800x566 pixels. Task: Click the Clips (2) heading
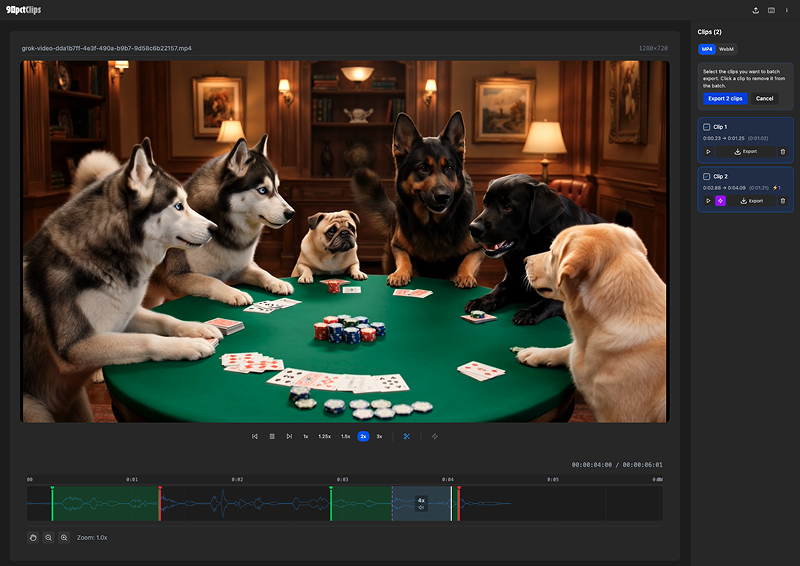[710, 32]
